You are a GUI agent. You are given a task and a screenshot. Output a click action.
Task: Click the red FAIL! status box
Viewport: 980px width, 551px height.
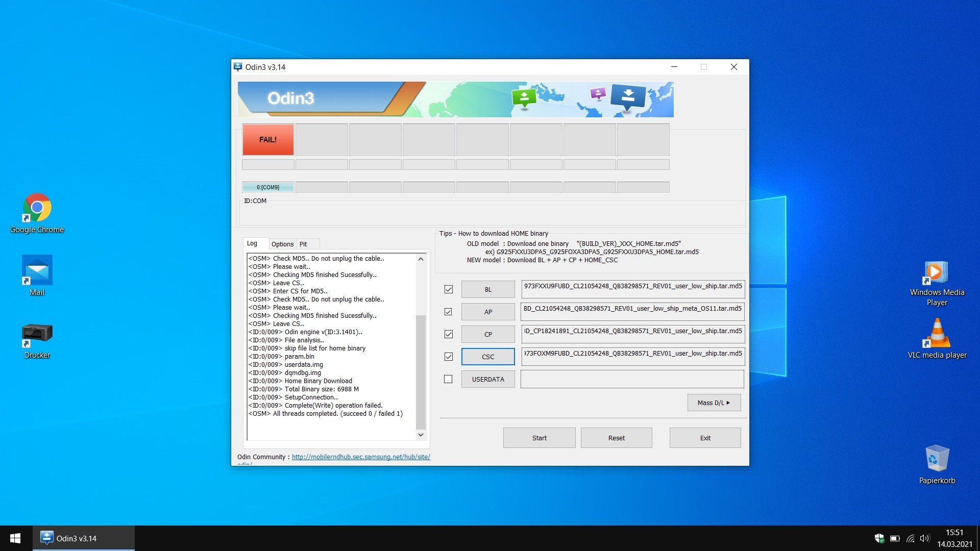(x=268, y=139)
